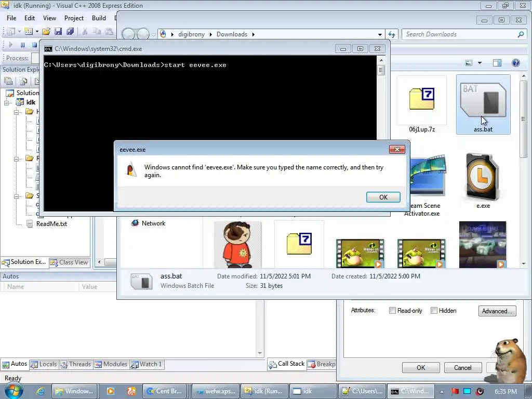
Task: Select the 06j1up.7z archive icon
Action: pyautogui.click(x=422, y=104)
